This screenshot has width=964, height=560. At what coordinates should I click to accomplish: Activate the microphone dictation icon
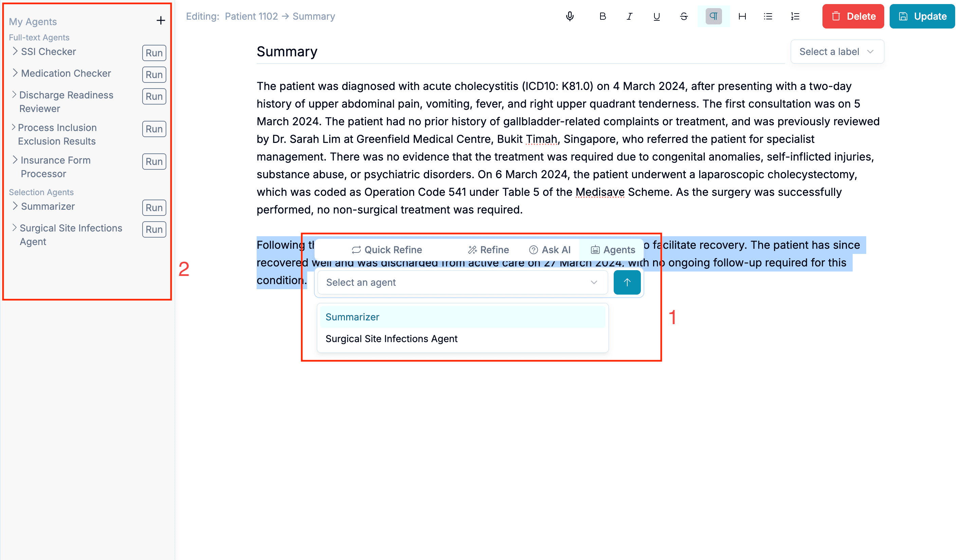pyautogui.click(x=570, y=16)
